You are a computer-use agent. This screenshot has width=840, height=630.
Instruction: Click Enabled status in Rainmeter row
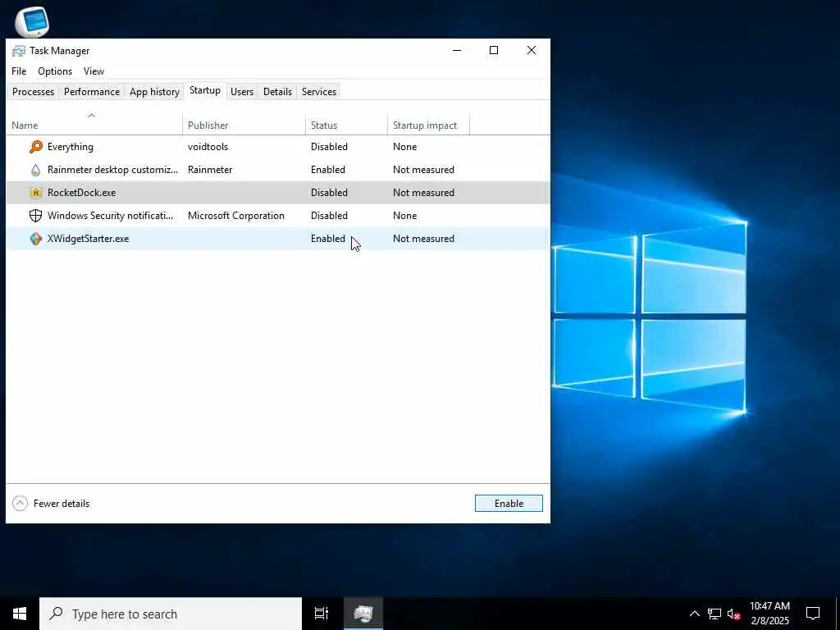pos(328,170)
